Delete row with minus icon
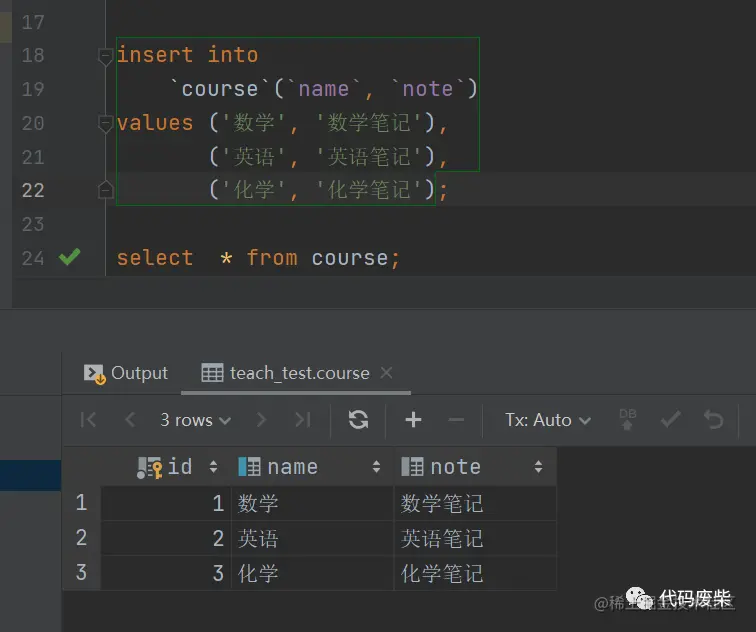This screenshot has height=632, width=756. pos(456,420)
